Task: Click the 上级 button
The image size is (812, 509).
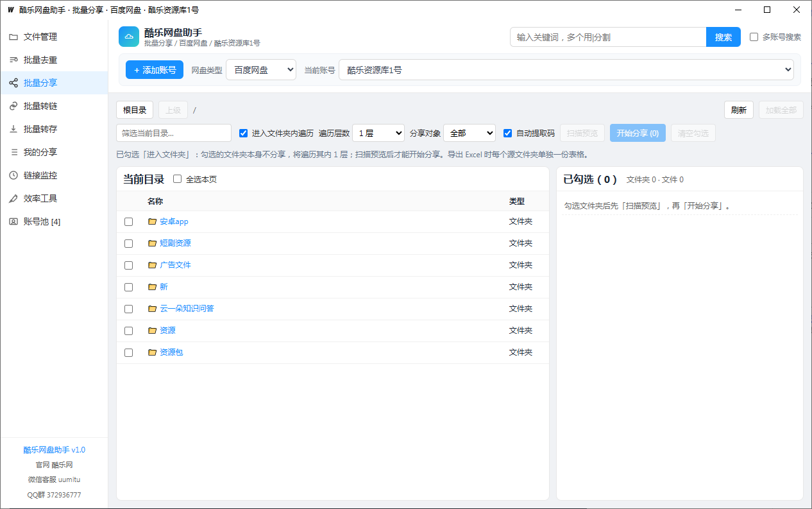Action: point(173,110)
